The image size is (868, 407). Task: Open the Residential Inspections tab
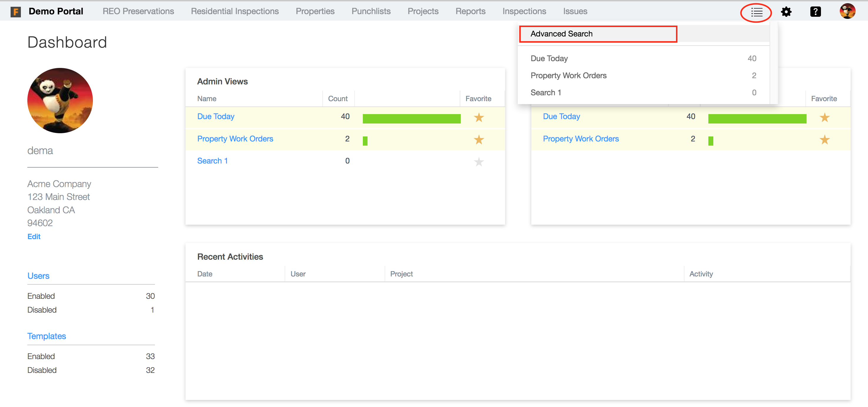point(235,11)
